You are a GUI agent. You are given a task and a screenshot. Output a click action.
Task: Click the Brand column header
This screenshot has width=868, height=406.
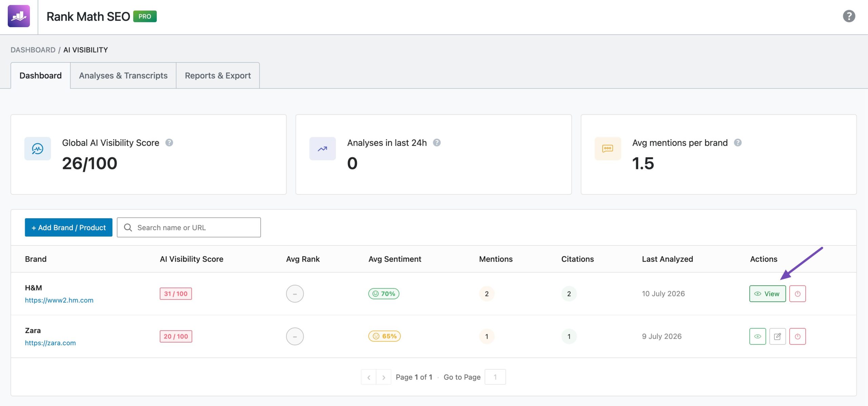[36, 259]
